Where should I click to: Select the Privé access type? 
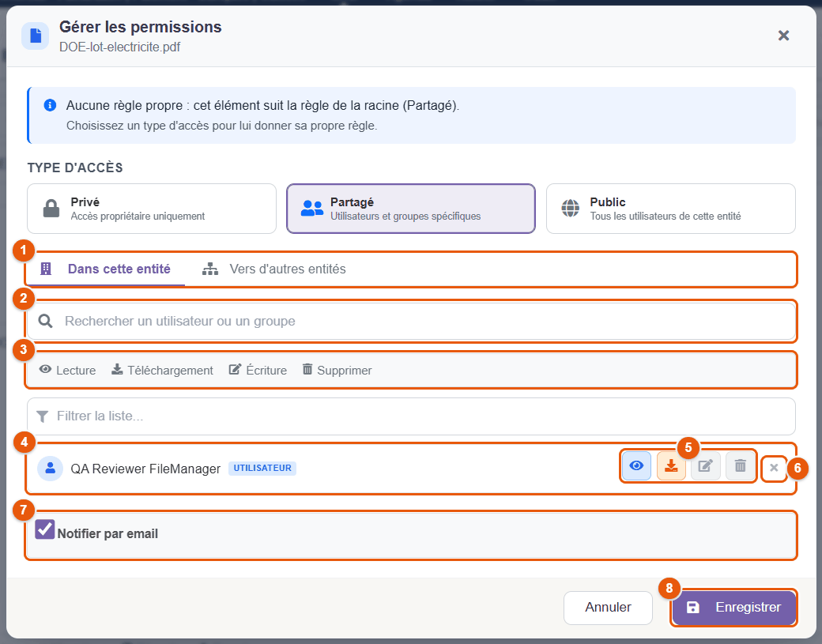[152, 209]
